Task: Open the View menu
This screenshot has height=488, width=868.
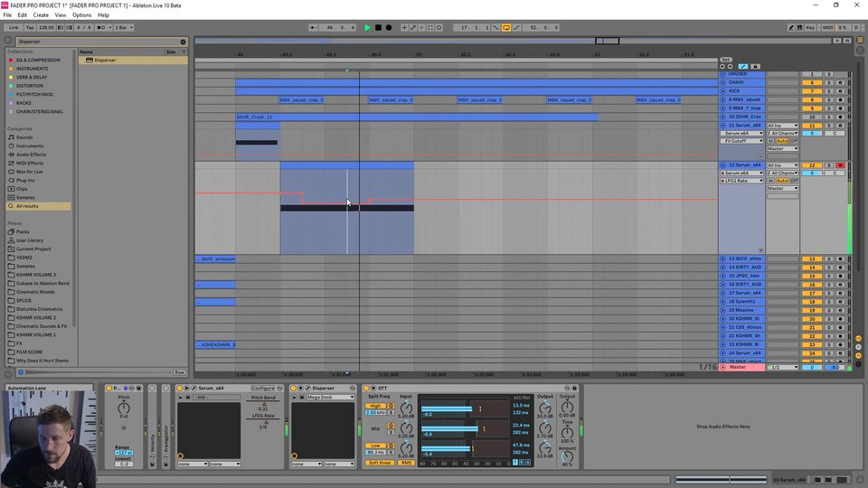Action: 61,15
